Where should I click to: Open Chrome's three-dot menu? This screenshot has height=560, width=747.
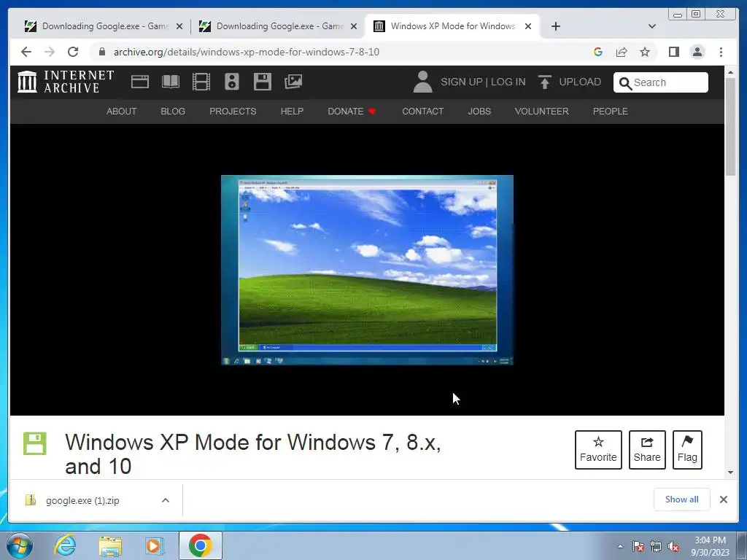tap(721, 52)
